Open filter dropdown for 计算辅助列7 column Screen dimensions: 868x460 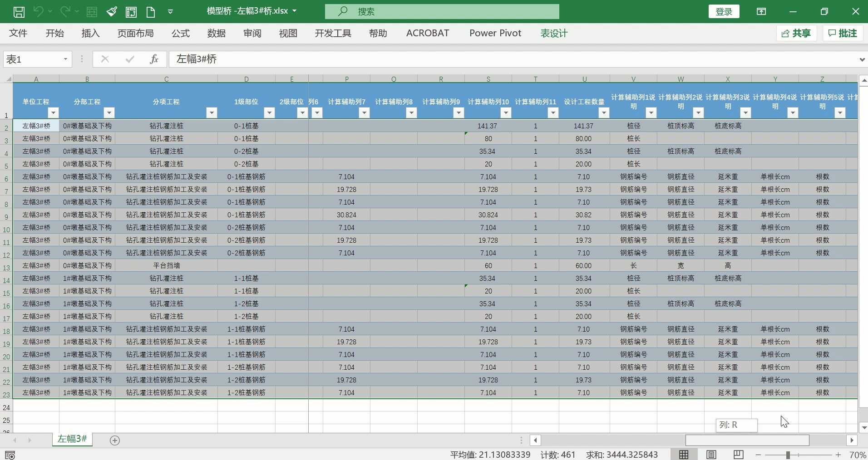click(x=364, y=113)
